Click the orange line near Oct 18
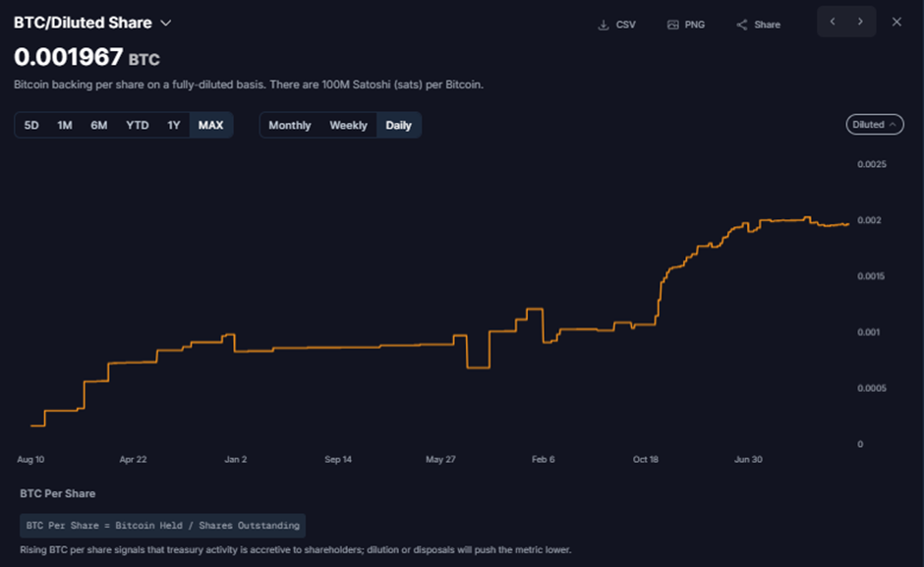Screen dimensions: 924x567 click(x=645, y=324)
